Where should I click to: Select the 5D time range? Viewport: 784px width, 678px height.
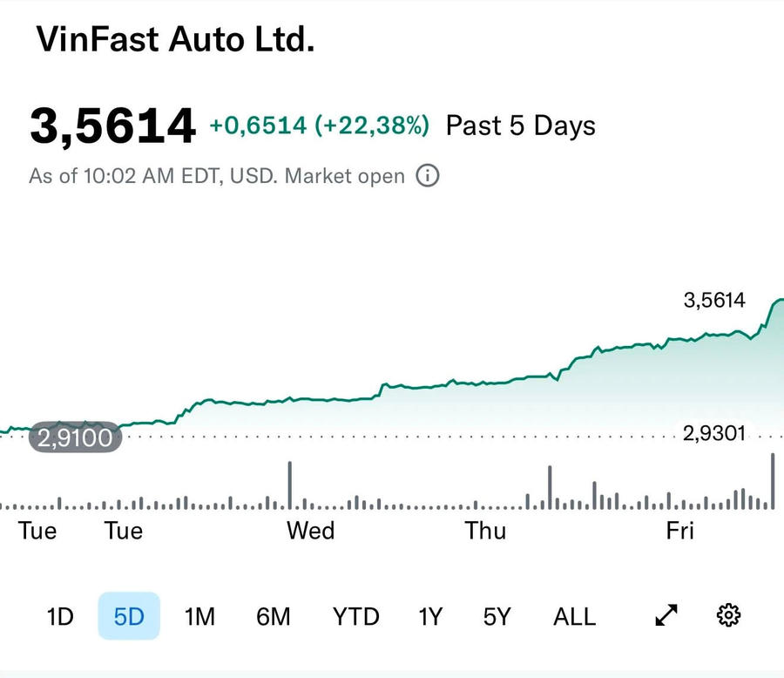[x=129, y=617]
